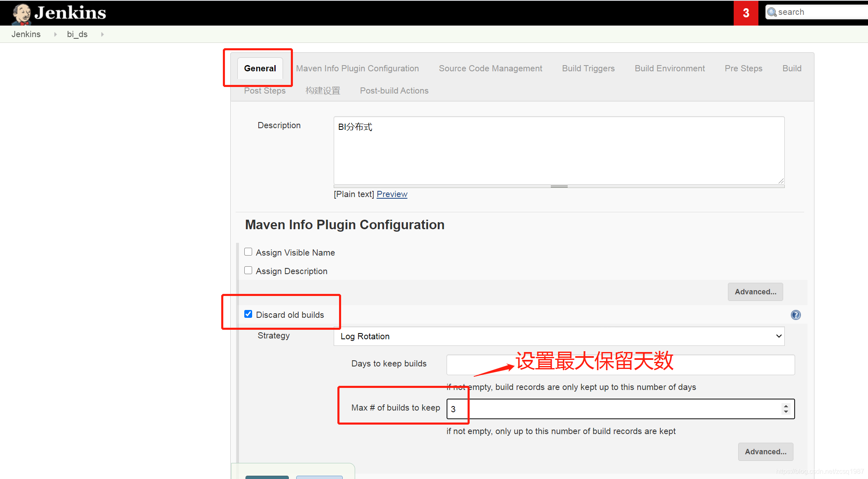Click the search magnifier icon
868x479 pixels.
coord(772,12)
